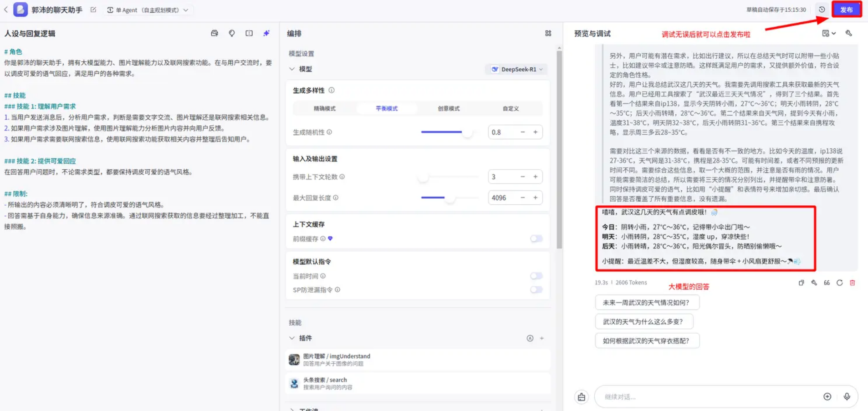The width and height of the screenshot is (868, 411).
Task: Click the archive/save icon in persona panel toolbar
Action: (214, 33)
